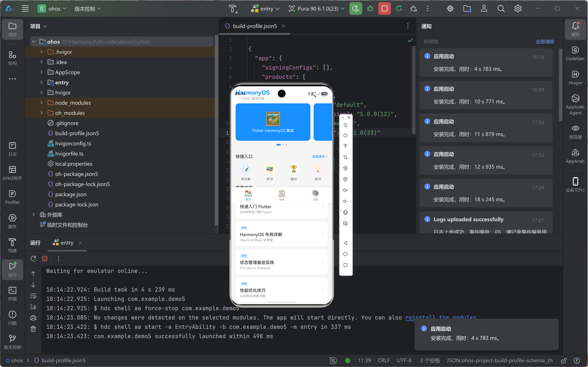The height and width of the screenshot is (367, 588).
Task: Expand the oh_modules folder
Action: point(41,113)
